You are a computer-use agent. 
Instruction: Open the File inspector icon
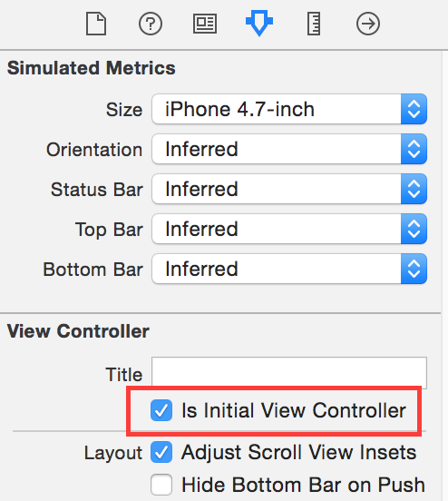(96, 24)
